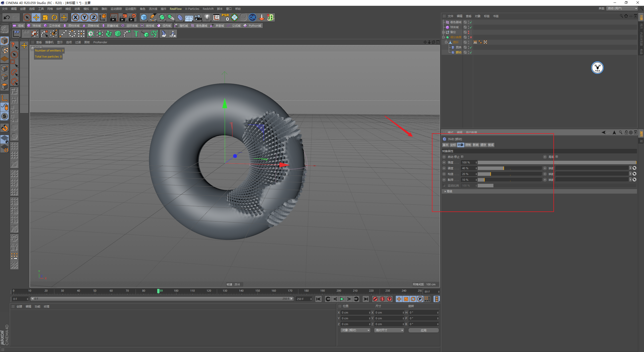This screenshot has height=352, width=644.
Task: Adjust the 硬度 slider bar
Action: tap(509, 168)
